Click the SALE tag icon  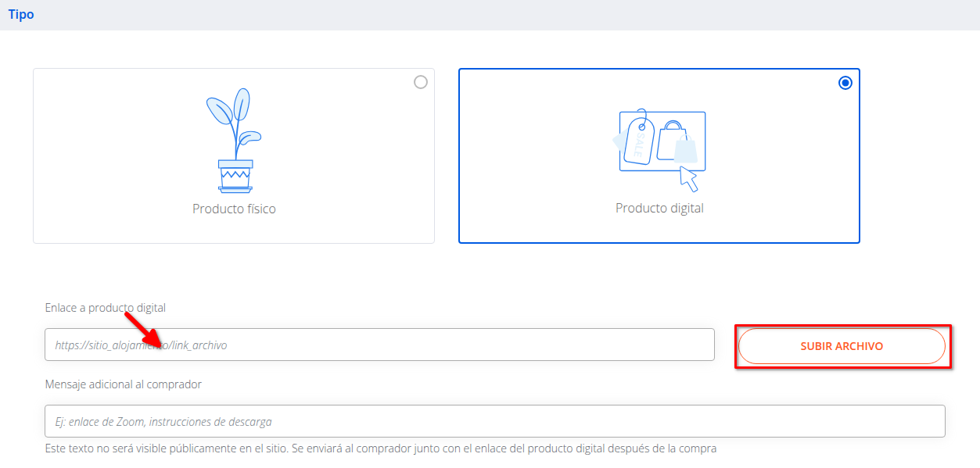coord(640,141)
